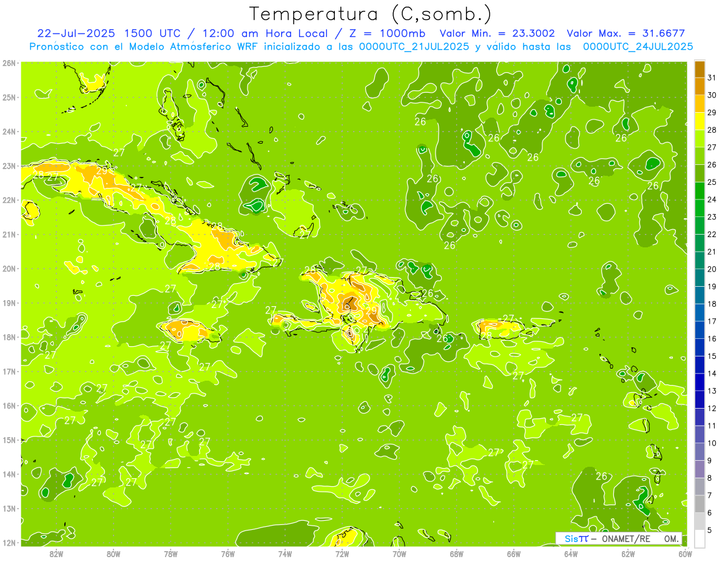Image resolution: width=728 pixels, height=562 pixels.
Task: Select the "Valor Max. = 31.6677" value
Action: click(x=626, y=33)
